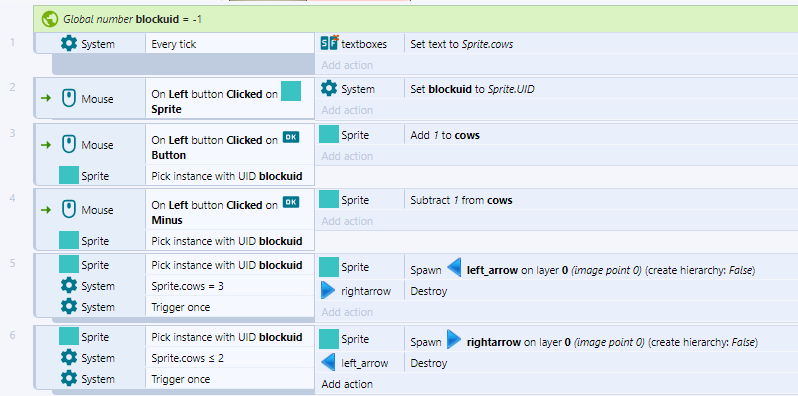The width and height of the screenshot is (798, 396).
Task: Select the Sprite.cows ≤ 2 condition
Action: tap(230, 358)
